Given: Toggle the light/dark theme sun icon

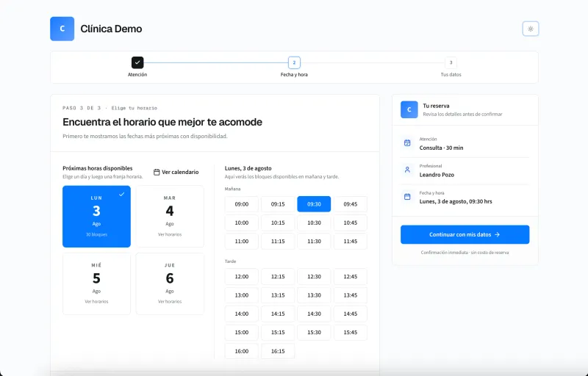Looking at the screenshot, I should [x=530, y=29].
